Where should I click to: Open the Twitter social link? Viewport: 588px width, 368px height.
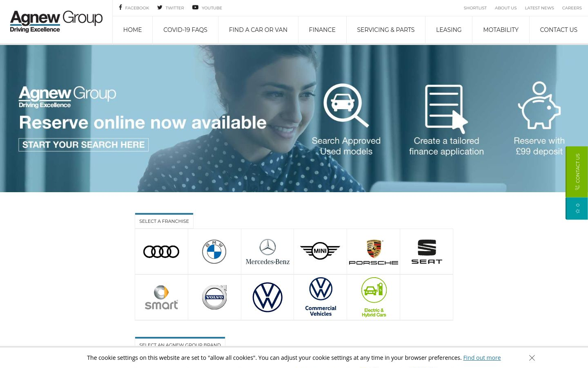tap(171, 8)
